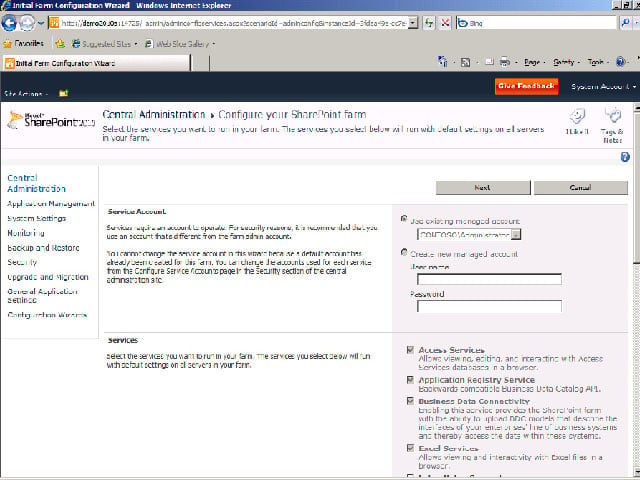Select Create new managed account radio

(404, 252)
